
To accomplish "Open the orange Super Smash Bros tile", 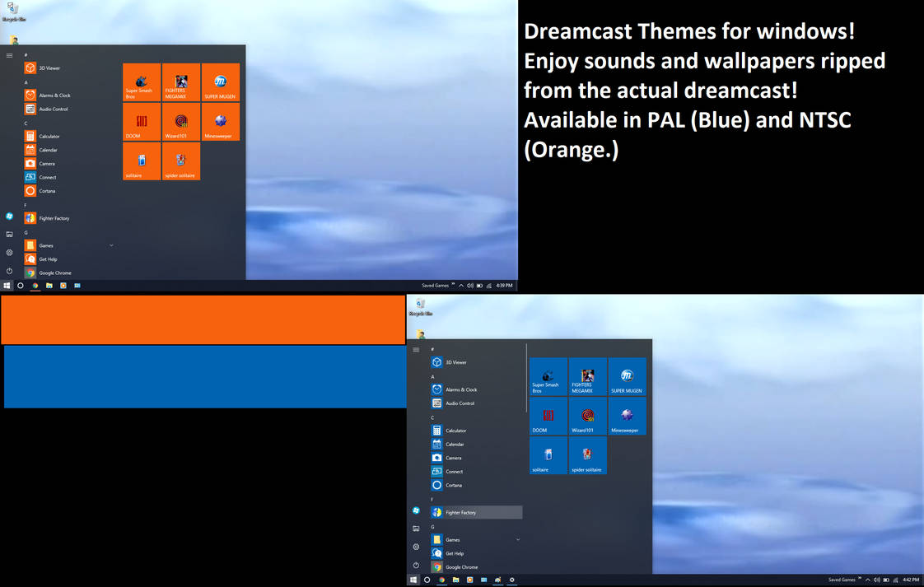I will [x=142, y=82].
